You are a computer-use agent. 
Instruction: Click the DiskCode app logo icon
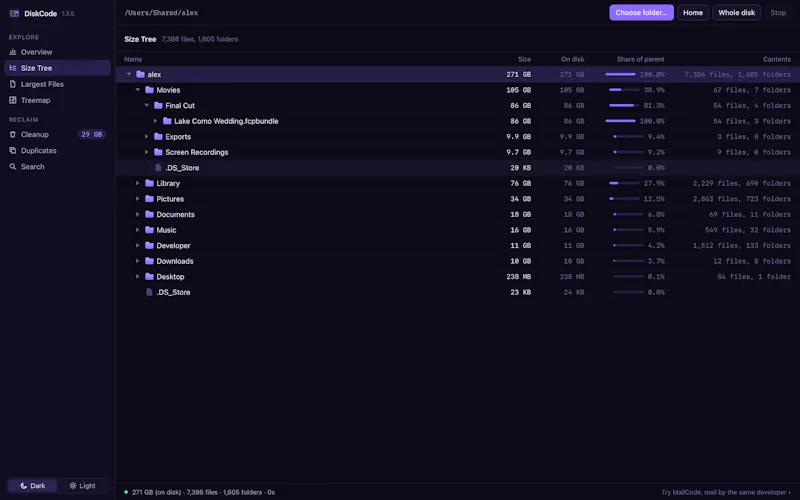[14, 13]
